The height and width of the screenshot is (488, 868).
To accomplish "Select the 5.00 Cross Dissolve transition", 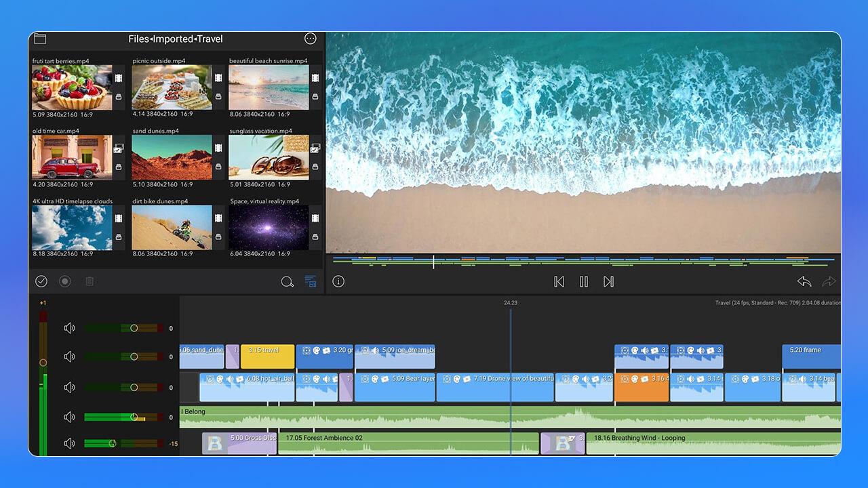I will click(x=239, y=443).
